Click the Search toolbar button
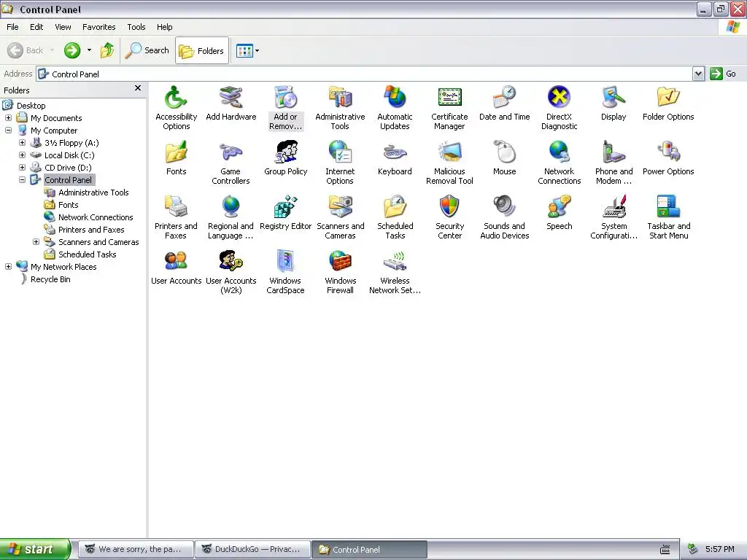This screenshot has width=747, height=560. point(147,50)
